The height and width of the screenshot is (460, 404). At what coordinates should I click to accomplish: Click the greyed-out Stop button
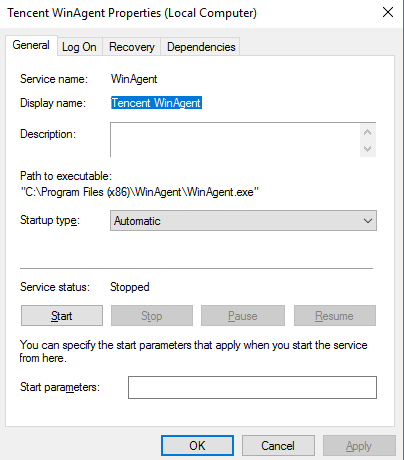(152, 316)
